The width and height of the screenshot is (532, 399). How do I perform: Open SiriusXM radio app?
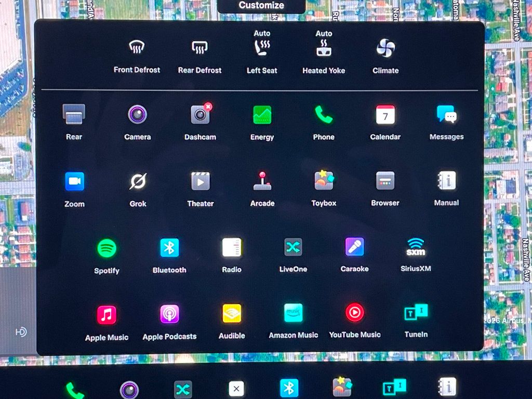click(416, 247)
